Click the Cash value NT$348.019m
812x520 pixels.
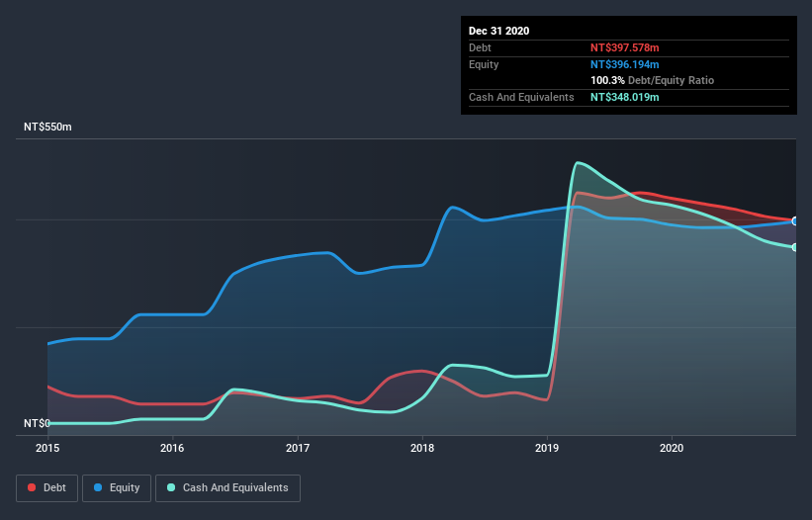(x=624, y=97)
